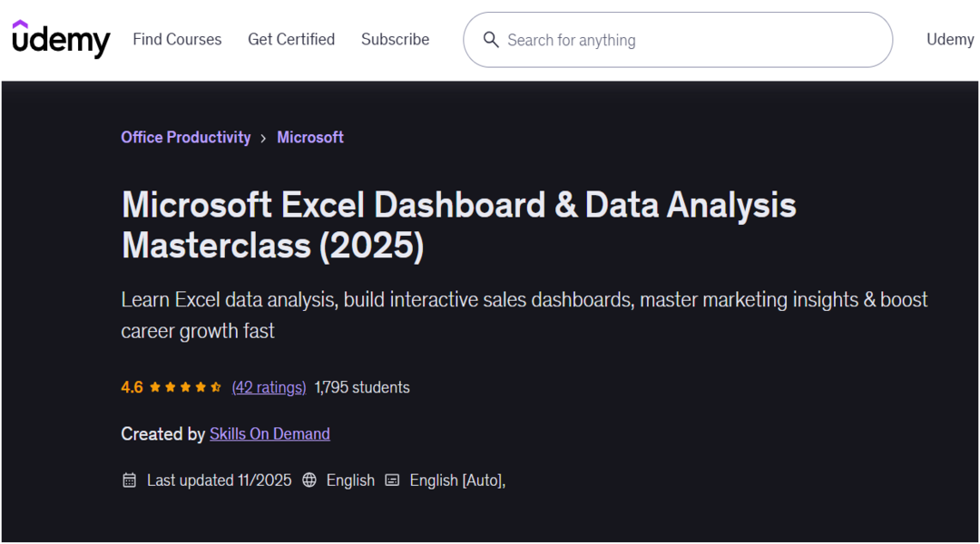The height and width of the screenshot is (544, 980).
Task: Click the closed captions icon
Action: 392,481
